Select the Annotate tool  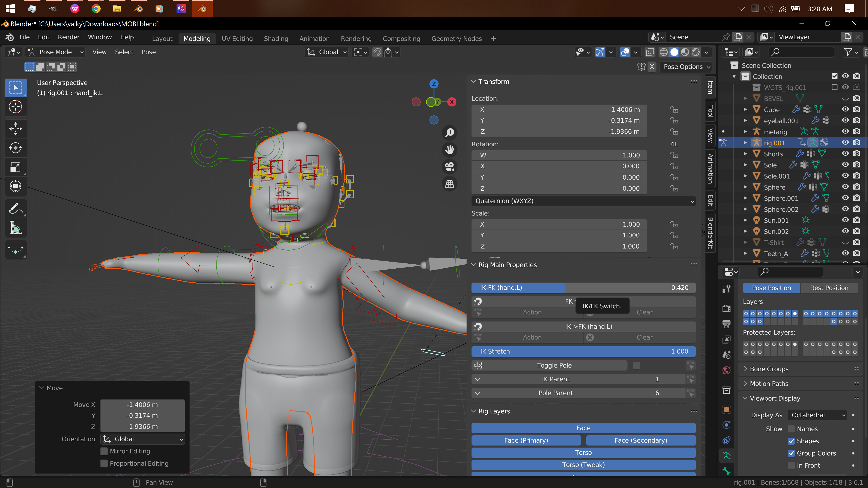point(16,209)
